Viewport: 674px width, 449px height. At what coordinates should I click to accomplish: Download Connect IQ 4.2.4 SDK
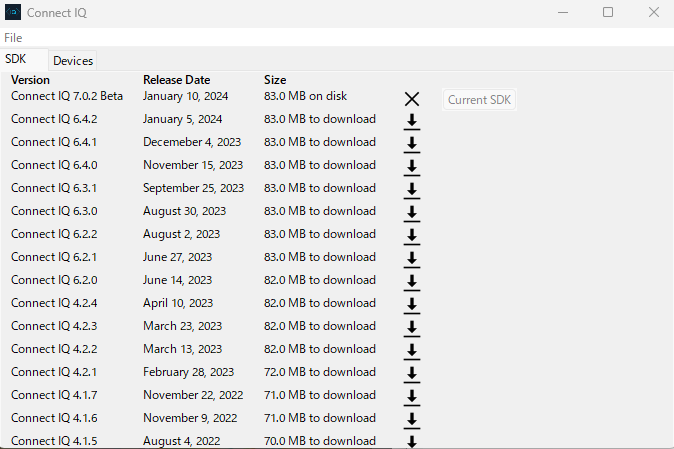(411, 305)
